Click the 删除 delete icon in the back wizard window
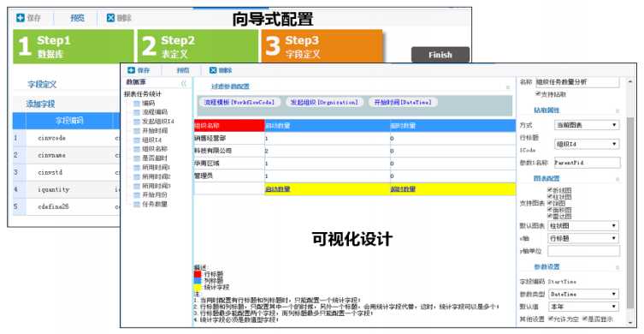644x334 pixels. pos(110,18)
